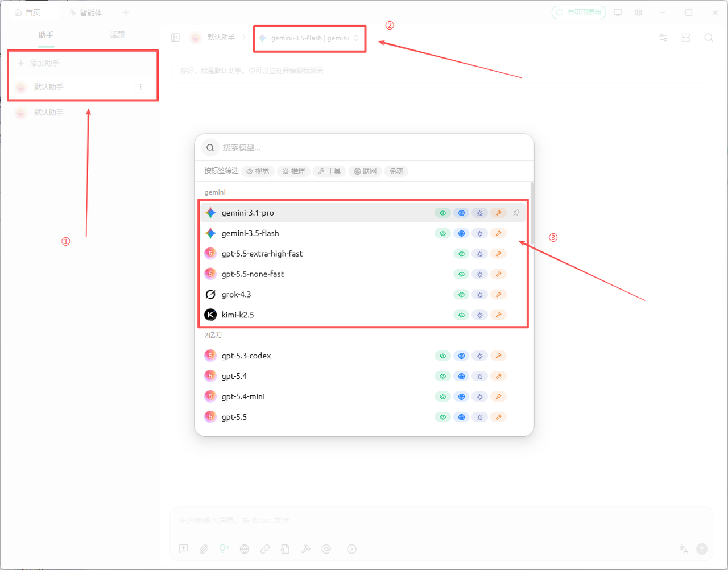728x570 pixels.
Task: Open the 话题 sidebar tab
Action: [x=117, y=35]
